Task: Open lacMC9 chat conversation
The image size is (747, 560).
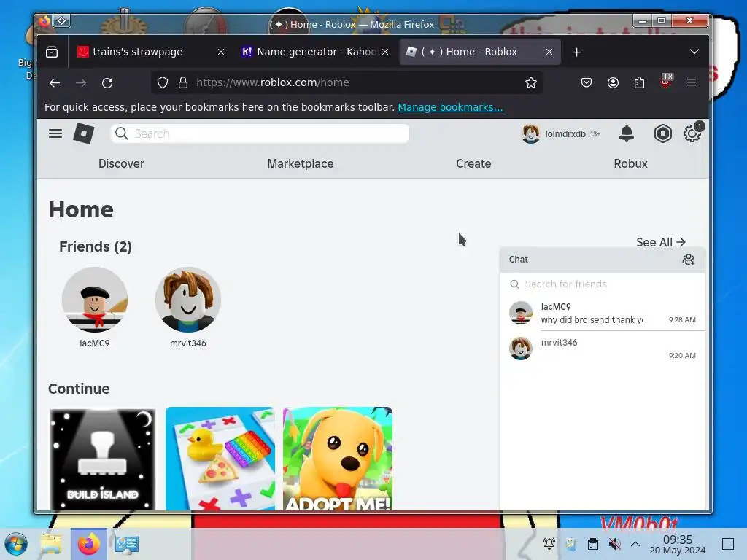Action: pyautogui.click(x=602, y=313)
